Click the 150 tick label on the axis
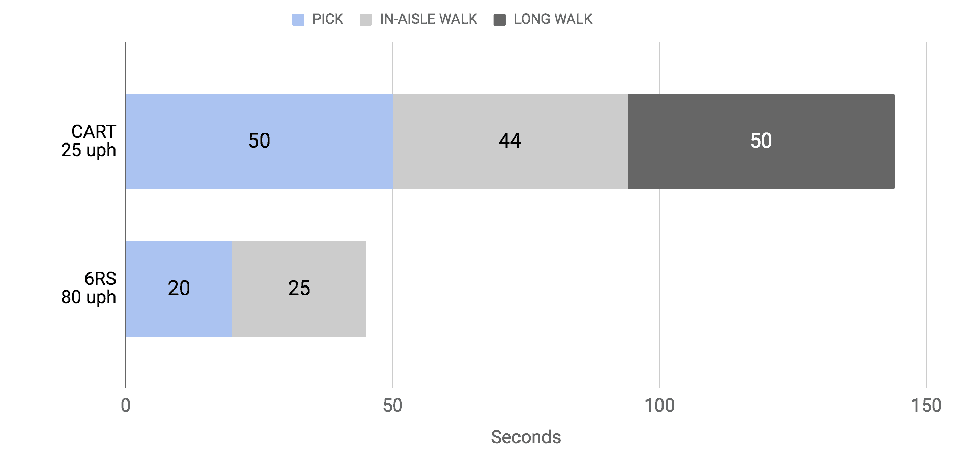 (927, 406)
